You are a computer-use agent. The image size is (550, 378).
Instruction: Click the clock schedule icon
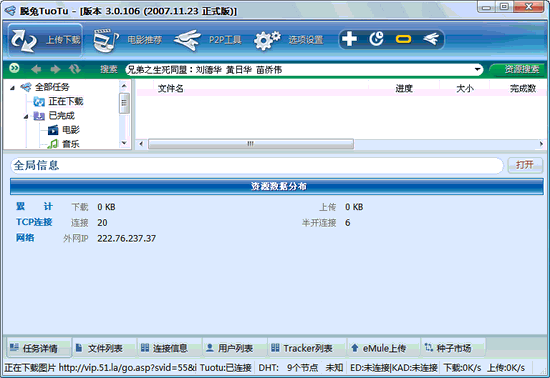pyautogui.click(x=376, y=39)
